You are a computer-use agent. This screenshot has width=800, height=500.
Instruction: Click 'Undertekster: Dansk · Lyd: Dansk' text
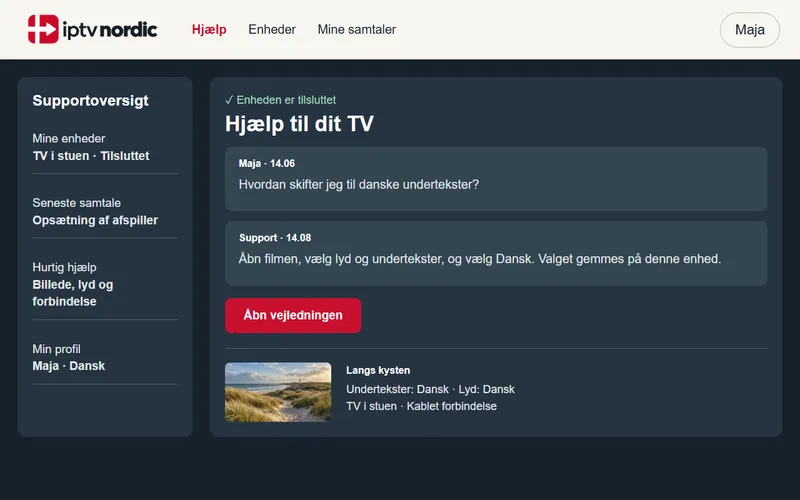coord(430,389)
